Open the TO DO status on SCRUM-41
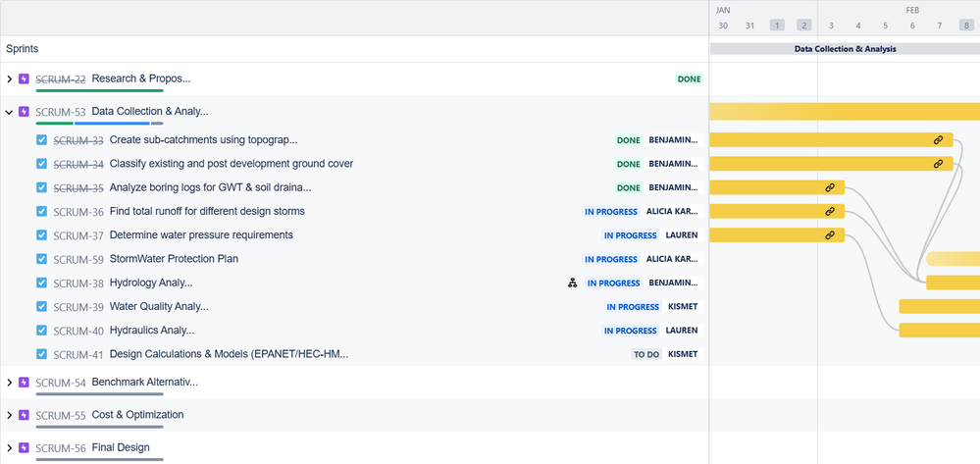The image size is (980, 464). click(x=646, y=354)
